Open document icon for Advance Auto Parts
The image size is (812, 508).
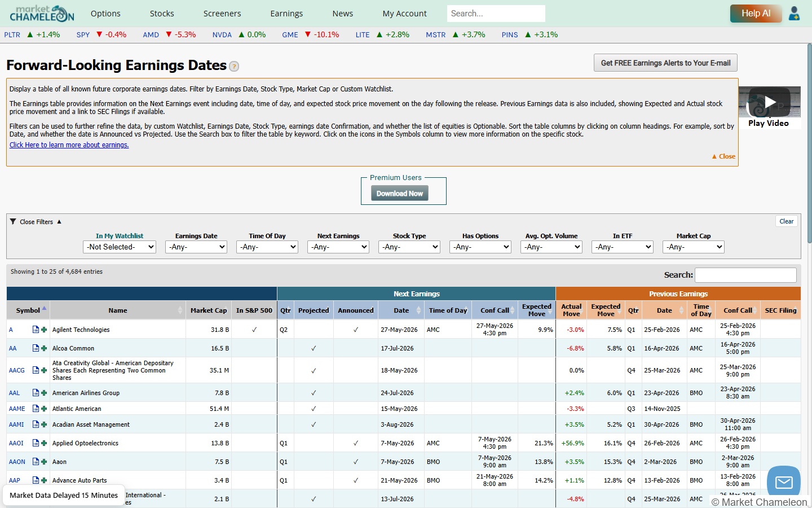36,480
